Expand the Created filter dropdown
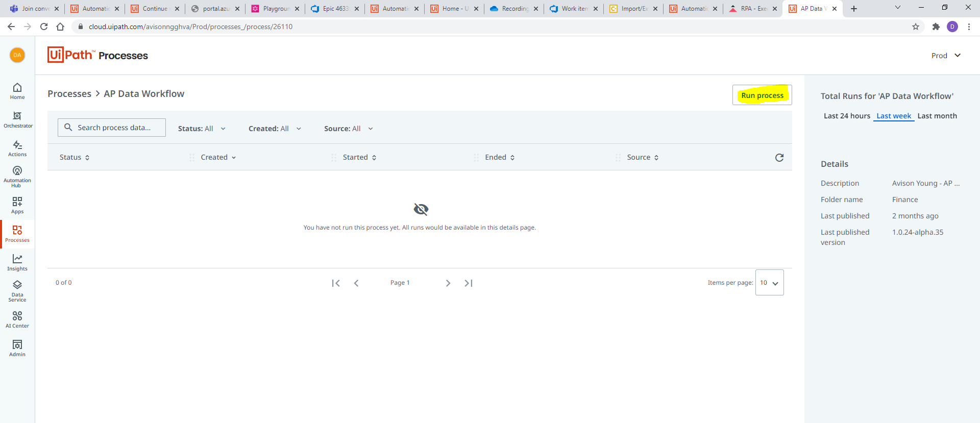 275,129
